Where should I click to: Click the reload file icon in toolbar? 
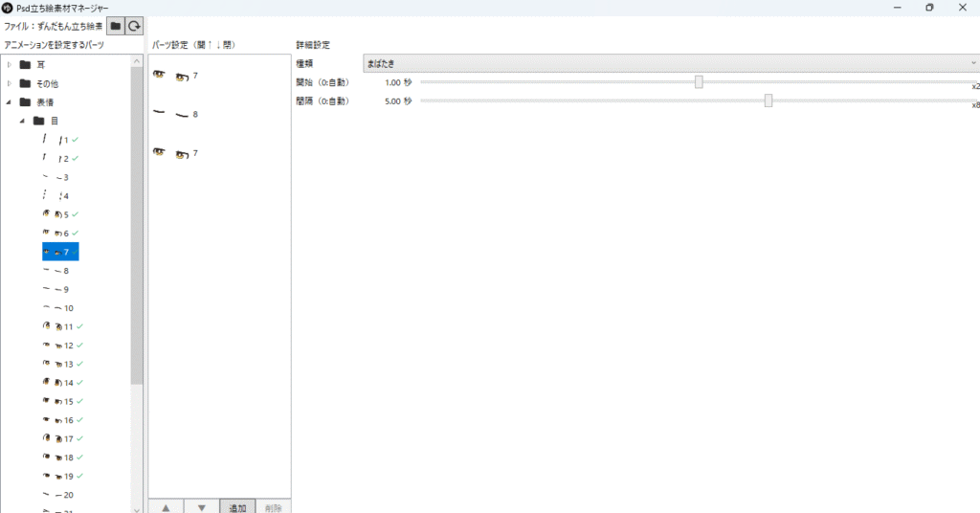(135, 27)
